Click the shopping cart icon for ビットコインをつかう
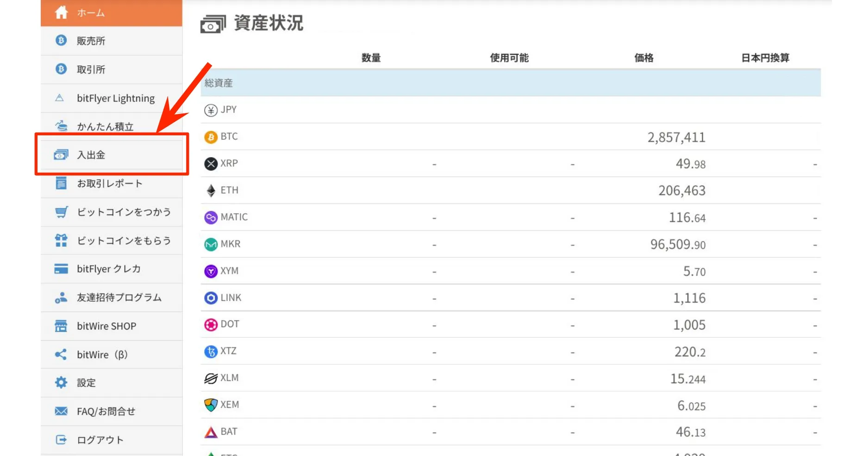This screenshot has height=456, width=868. point(61,212)
